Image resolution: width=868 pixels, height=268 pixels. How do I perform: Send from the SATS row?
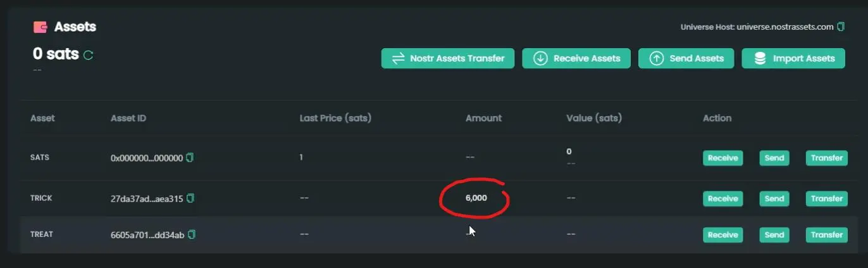click(x=774, y=158)
